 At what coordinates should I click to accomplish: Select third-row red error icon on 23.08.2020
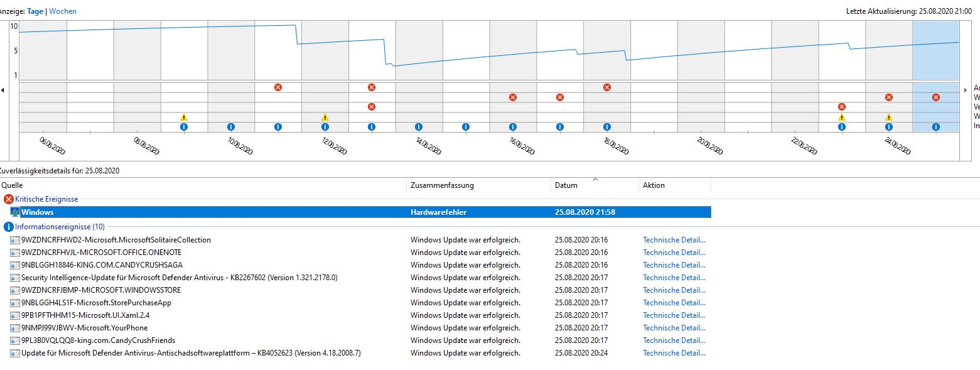coord(842,107)
